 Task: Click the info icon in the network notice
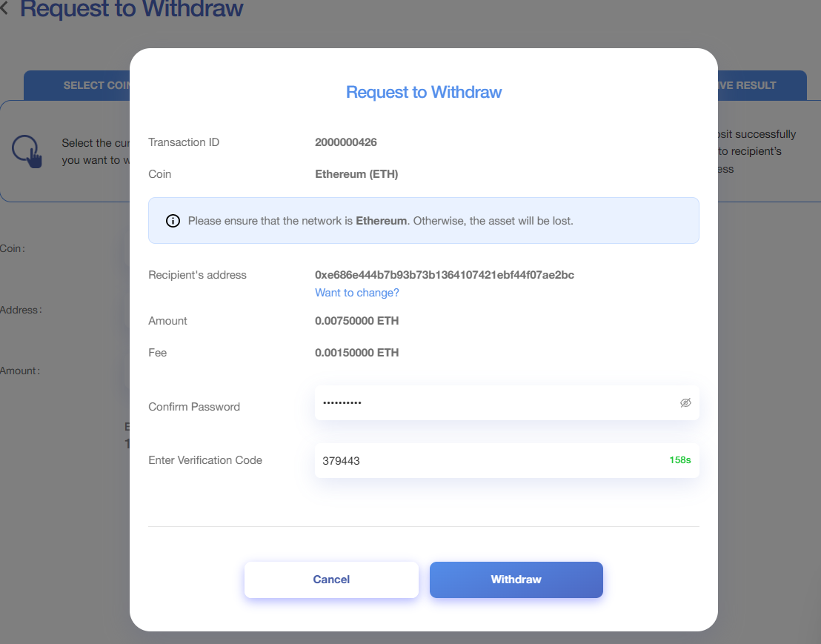pos(173,221)
